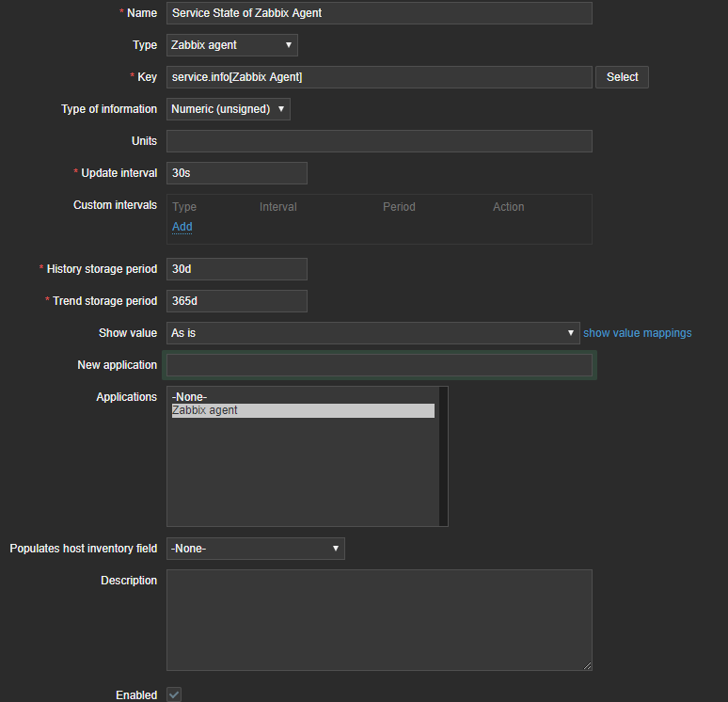Open the Type of information dropdown
This screenshot has width=728, height=702.
[229, 109]
